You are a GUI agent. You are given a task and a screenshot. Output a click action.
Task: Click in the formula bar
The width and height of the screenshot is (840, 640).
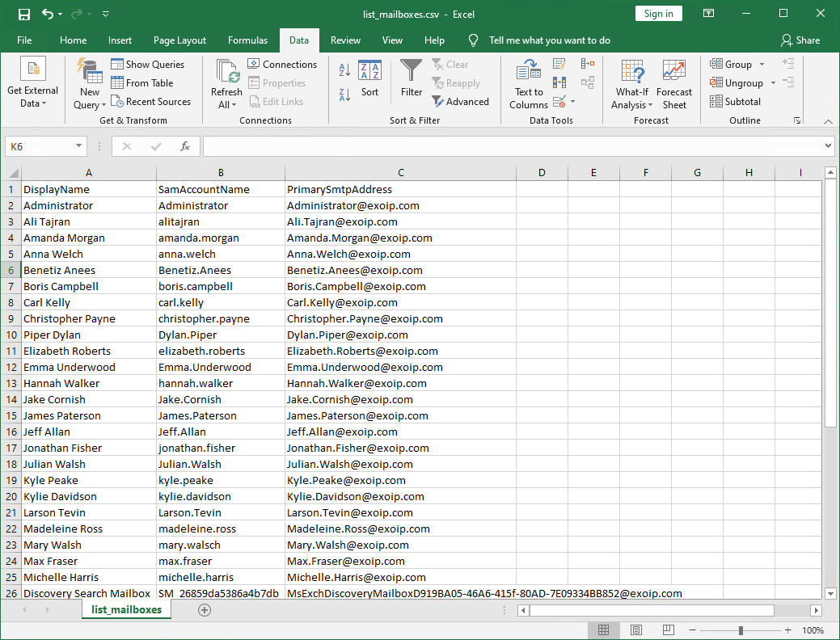pyautogui.click(x=512, y=146)
